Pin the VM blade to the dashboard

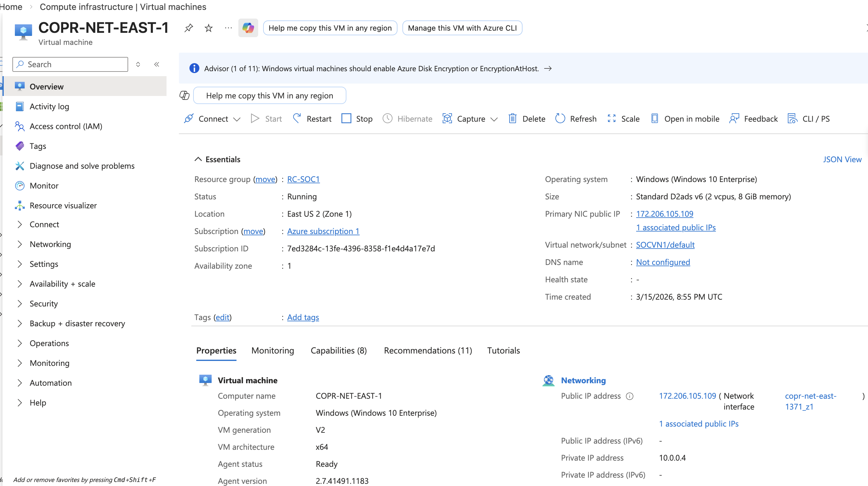click(x=189, y=28)
